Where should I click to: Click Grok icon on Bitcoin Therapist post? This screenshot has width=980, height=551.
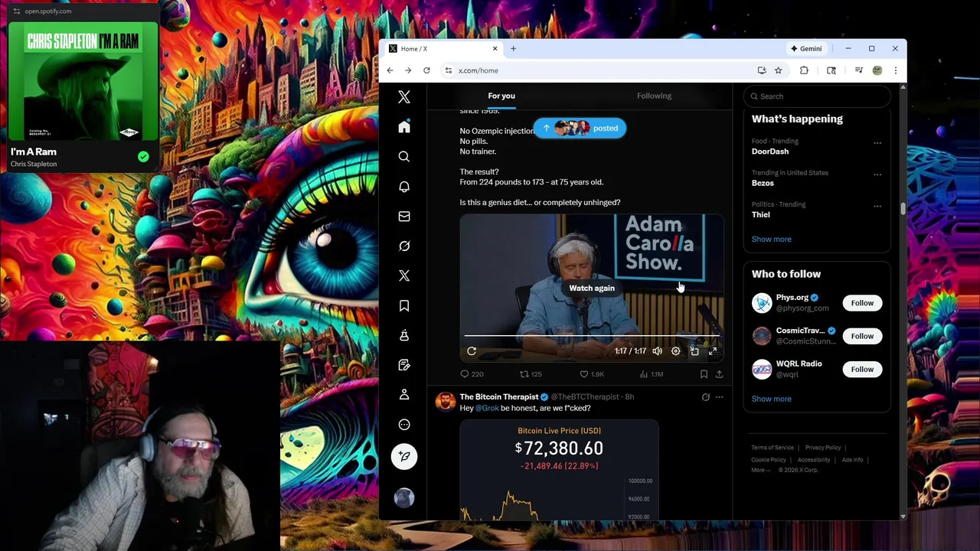[x=706, y=397]
